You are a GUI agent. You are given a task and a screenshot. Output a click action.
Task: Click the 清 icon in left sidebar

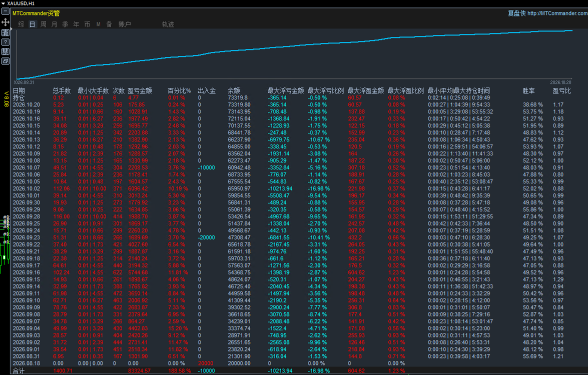pyautogui.click(x=5, y=32)
